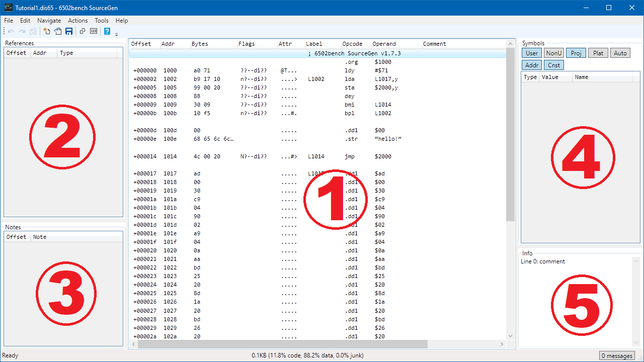Select the row at offset +00002a

tap(317, 336)
